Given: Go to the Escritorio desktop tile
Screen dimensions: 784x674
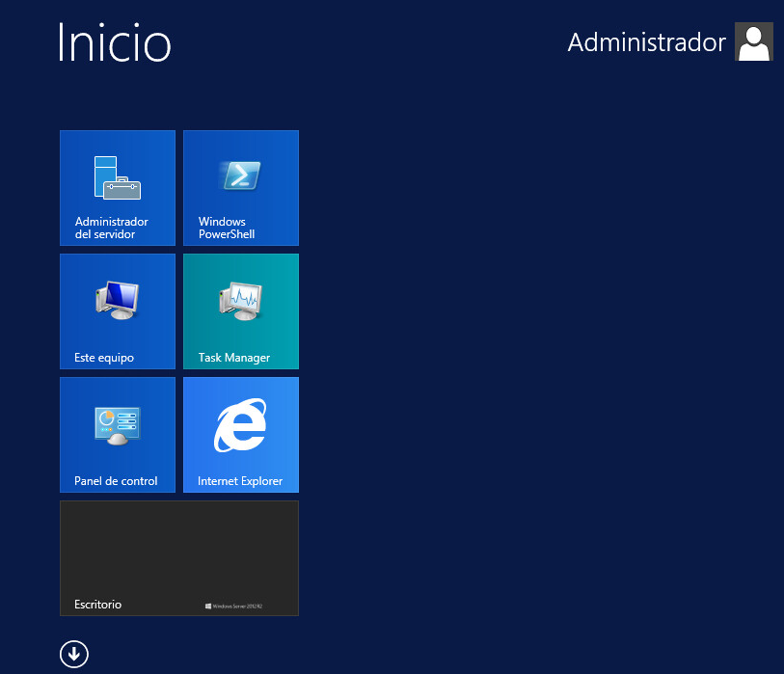Looking at the screenshot, I should point(179,558).
